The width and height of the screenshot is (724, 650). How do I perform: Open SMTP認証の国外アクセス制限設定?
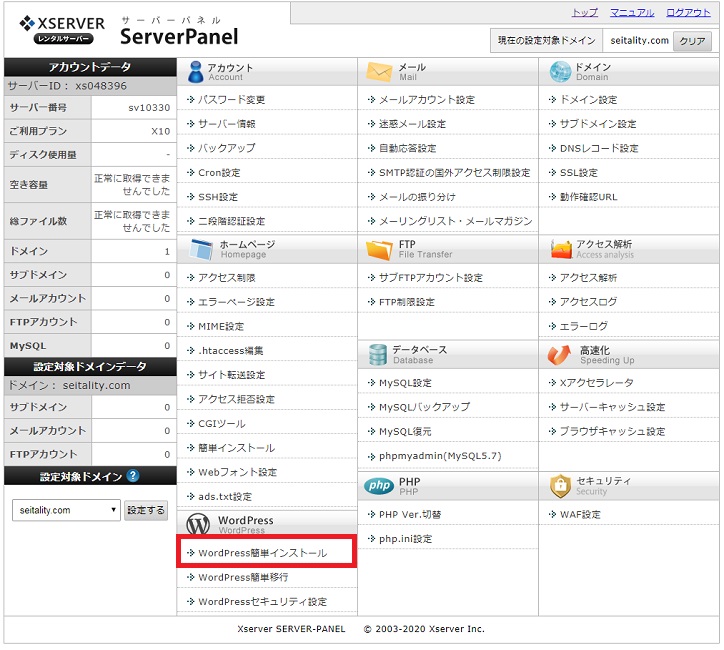(x=454, y=173)
